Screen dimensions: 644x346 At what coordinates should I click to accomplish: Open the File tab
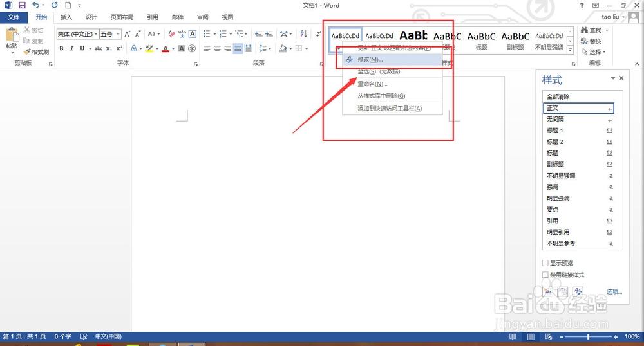click(14, 17)
